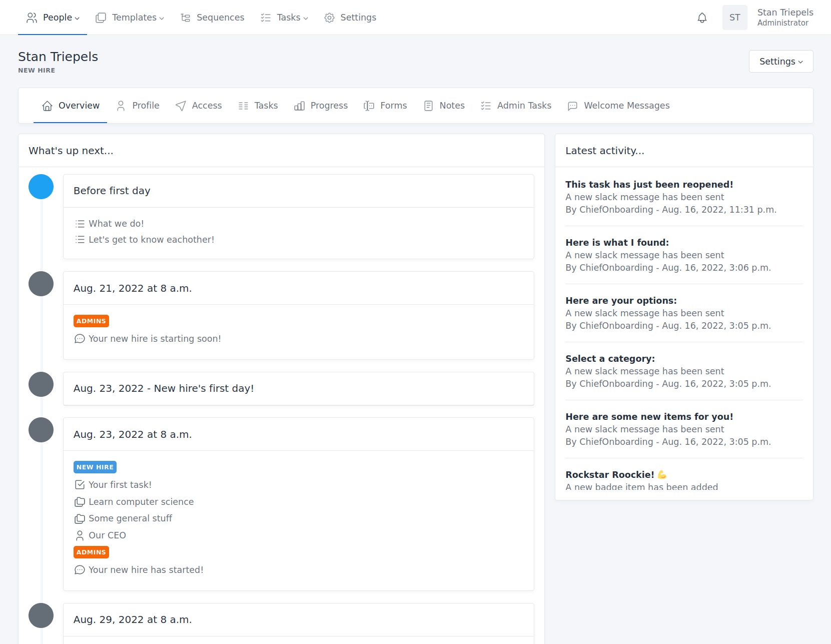Switch to the Forms tab
Viewport: 831px width, 644px height.
[x=385, y=106]
